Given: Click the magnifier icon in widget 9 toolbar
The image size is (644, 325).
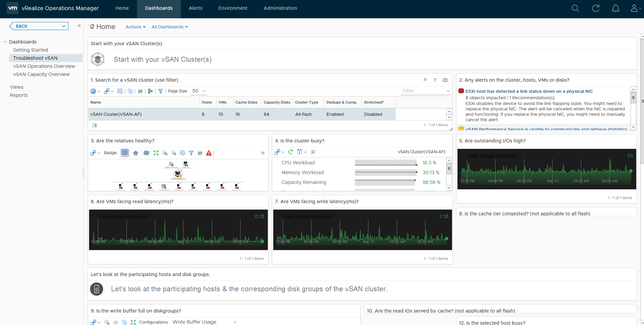Looking at the screenshot, I should point(107,322).
